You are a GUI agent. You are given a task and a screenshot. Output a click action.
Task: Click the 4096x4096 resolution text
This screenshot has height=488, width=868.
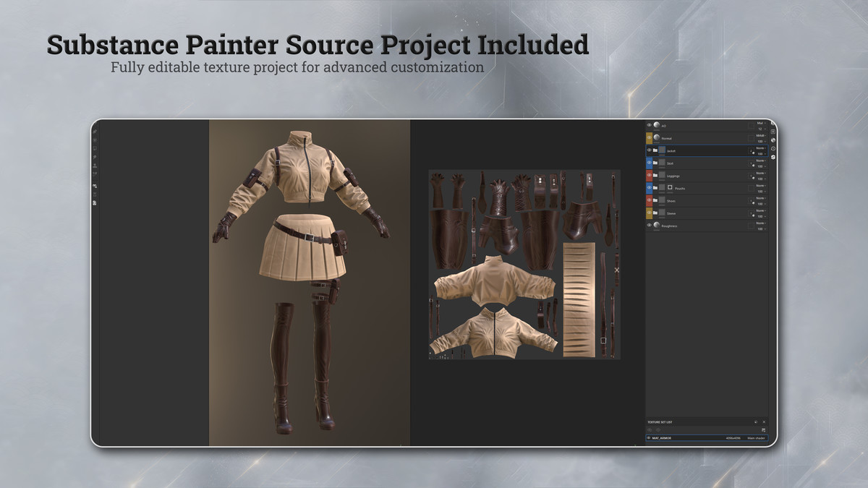(x=733, y=438)
